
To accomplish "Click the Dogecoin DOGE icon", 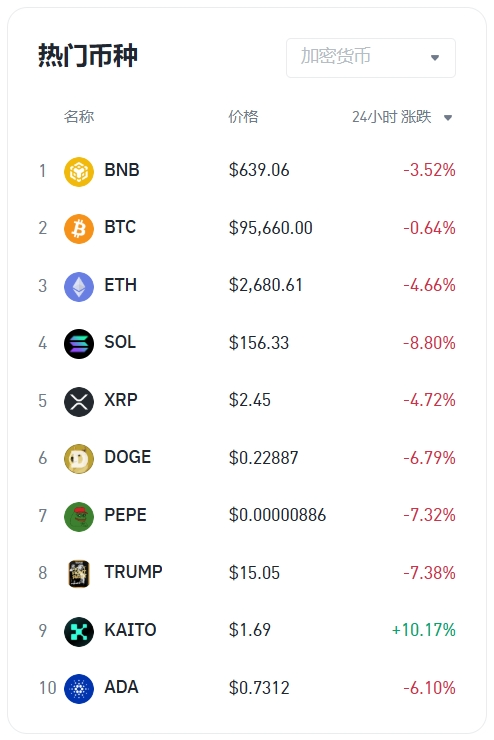I will click(79, 459).
